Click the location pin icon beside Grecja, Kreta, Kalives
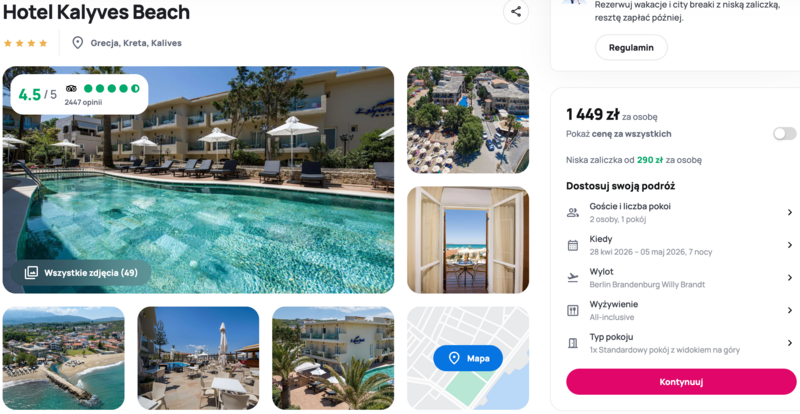The height and width of the screenshot is (414, 800). 78,43
